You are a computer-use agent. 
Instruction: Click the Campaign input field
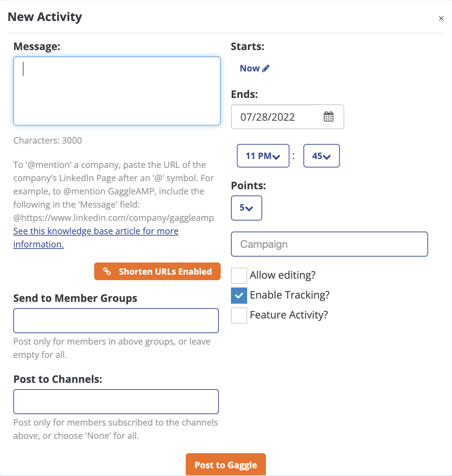pos(330,244)
